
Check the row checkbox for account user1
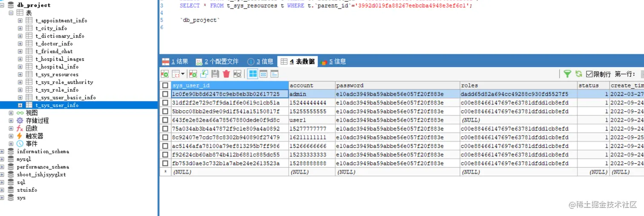pos(165,120)
